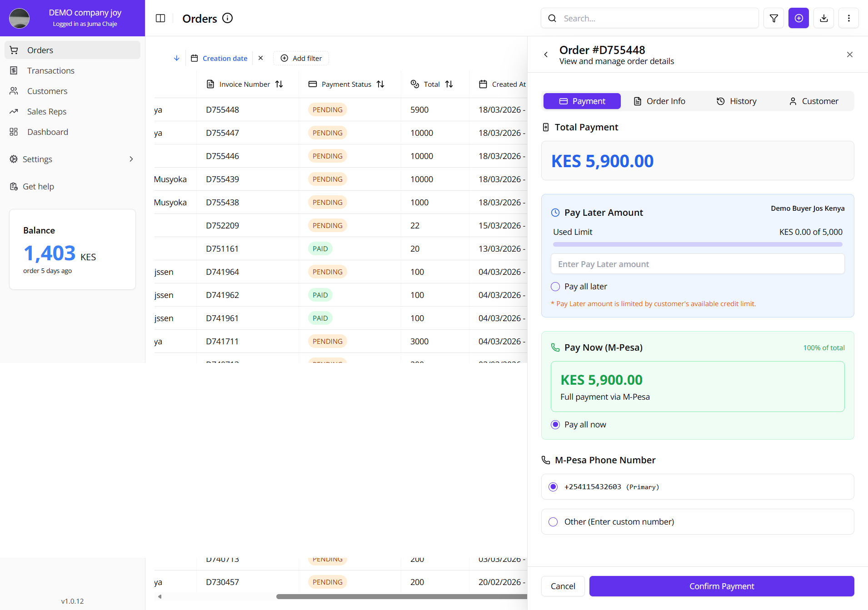Open the filter funnel icon
The image size is (868, 610).
click(774, 18)
